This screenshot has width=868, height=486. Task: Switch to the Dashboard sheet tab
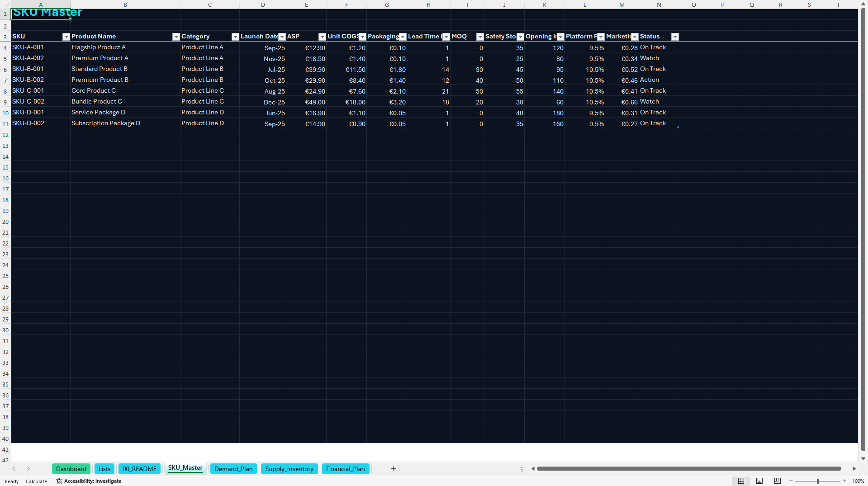[x=71, y=469]
